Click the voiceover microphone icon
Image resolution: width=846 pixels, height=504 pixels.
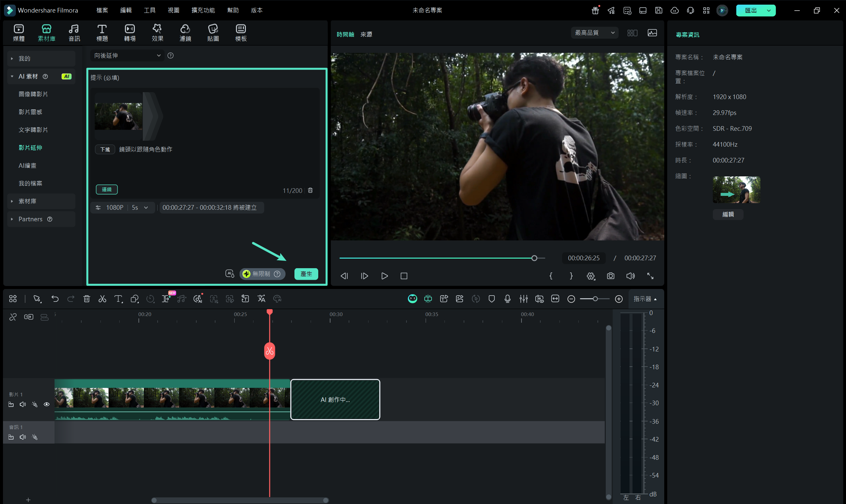click(x=507, y=299)
